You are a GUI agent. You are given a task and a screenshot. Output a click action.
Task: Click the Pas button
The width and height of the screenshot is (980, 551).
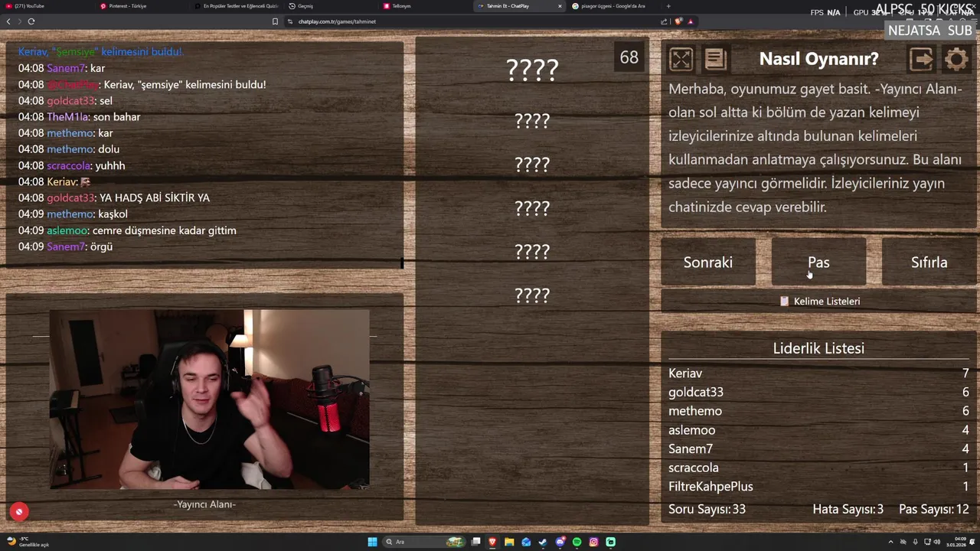[818, 262]
